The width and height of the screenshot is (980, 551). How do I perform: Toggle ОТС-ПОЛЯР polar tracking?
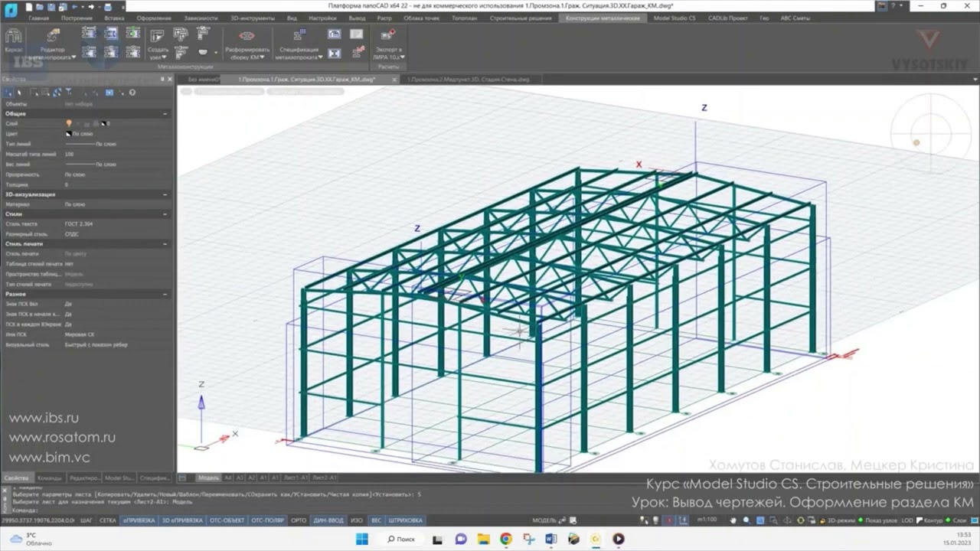[x=268, y=520]
